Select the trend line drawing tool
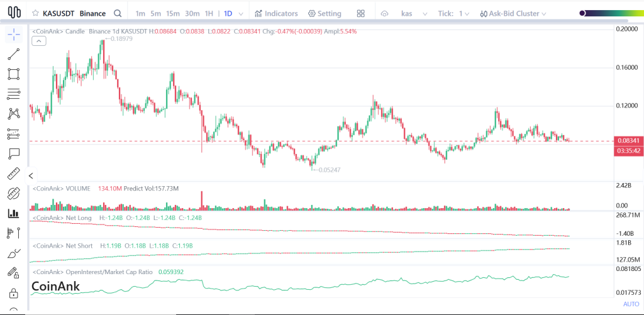 [x=14, y=55]
